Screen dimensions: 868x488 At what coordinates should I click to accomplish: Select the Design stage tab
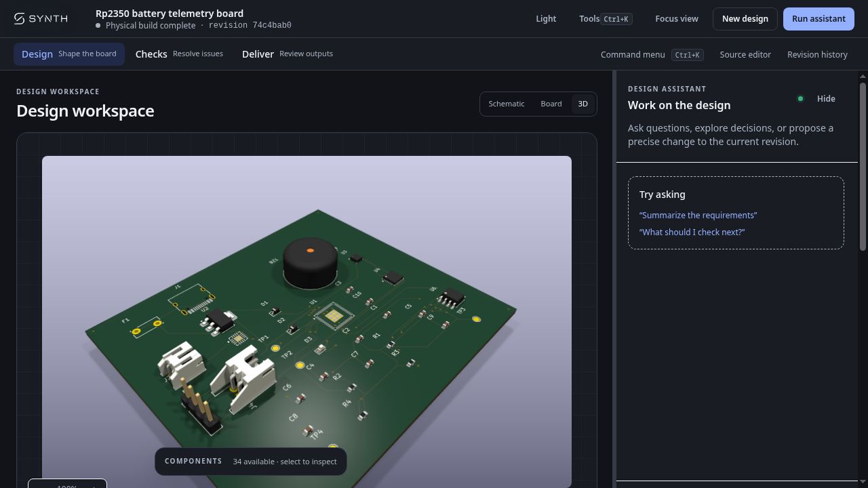pos(69,54)
